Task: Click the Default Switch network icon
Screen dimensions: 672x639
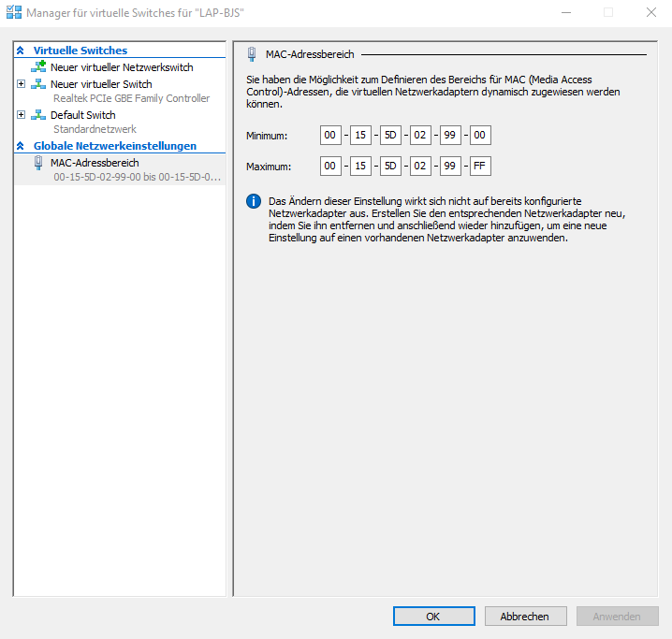Action: click(38, 115)
